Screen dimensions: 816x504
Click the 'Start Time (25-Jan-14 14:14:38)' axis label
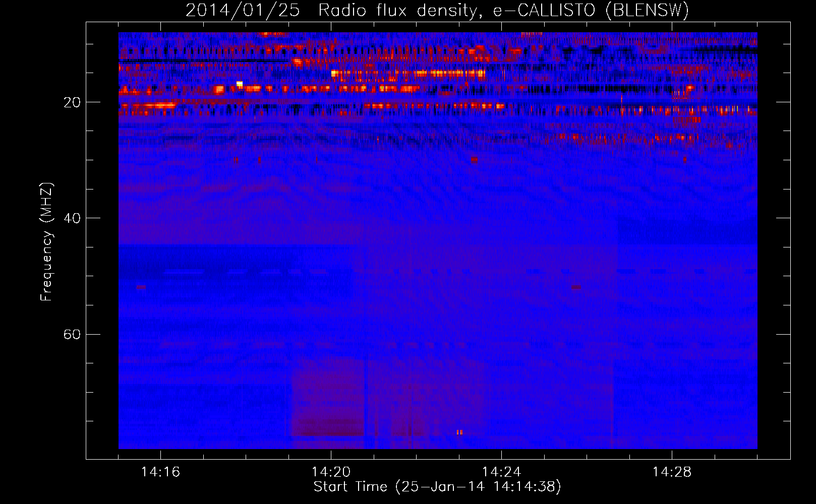point(437,487)
